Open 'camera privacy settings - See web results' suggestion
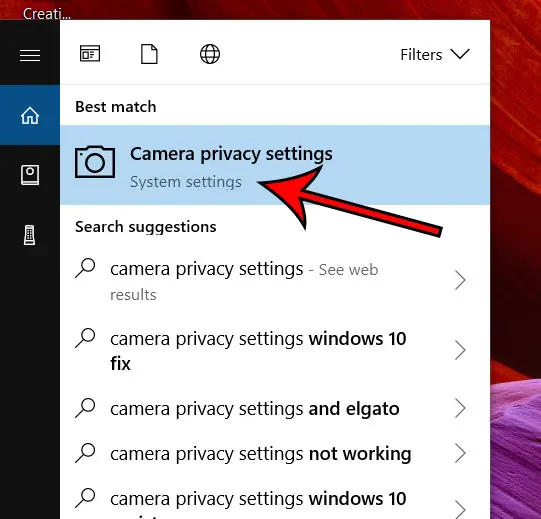541x519 pixels. pos(275,281)
